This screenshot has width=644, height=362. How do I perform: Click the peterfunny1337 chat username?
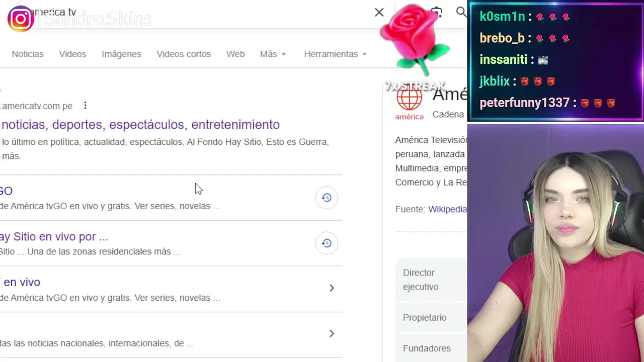click(524, 103)
